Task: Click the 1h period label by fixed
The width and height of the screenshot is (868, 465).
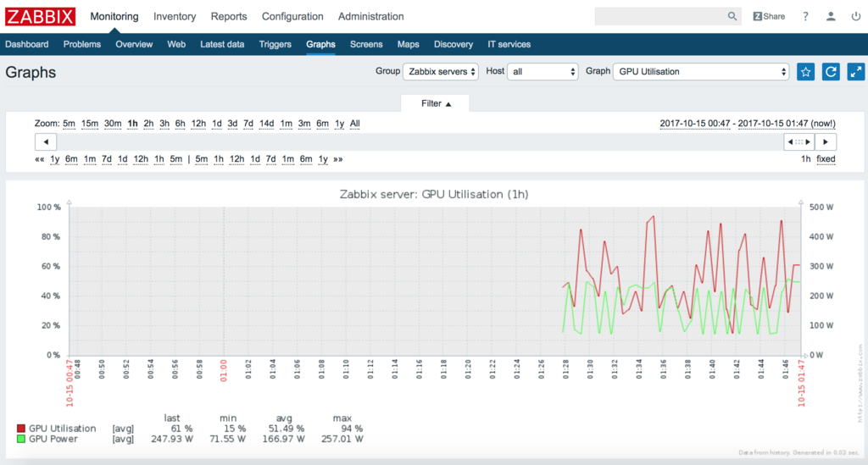Action: [805, 159]
